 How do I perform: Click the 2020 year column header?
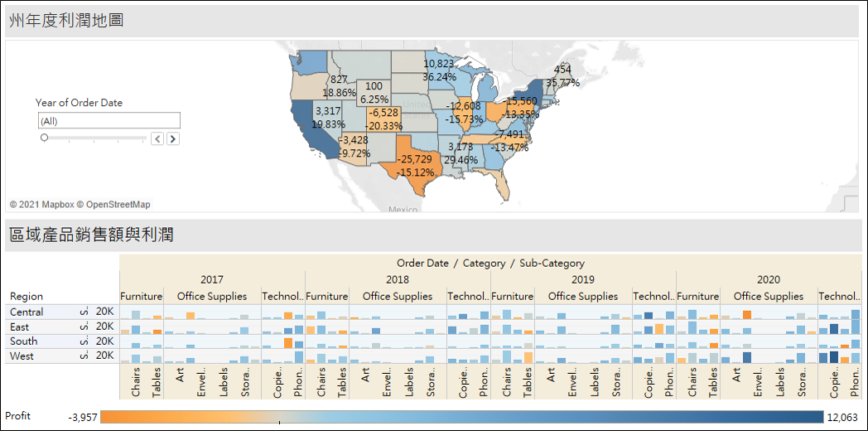[x=768, y=280]
